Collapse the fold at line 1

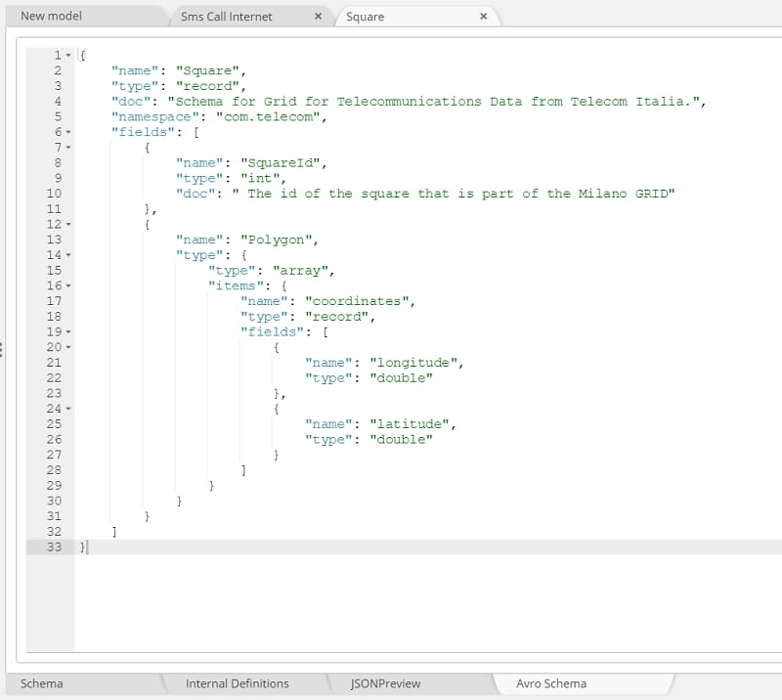[68, 56]
